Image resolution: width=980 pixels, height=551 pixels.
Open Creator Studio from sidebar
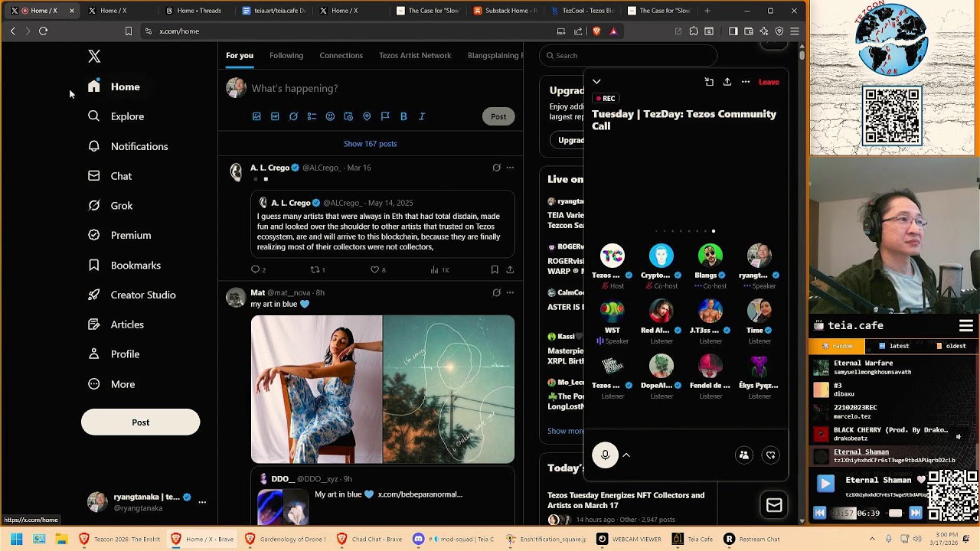coord(132,295)
